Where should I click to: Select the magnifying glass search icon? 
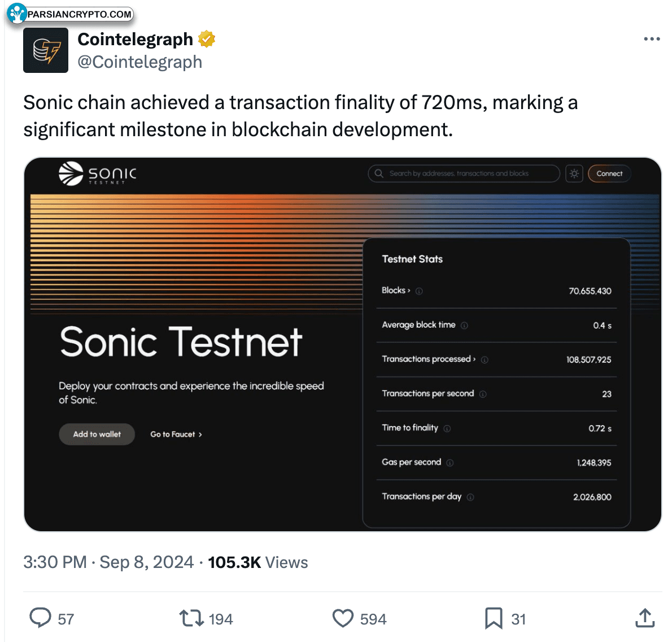point(378,173)
